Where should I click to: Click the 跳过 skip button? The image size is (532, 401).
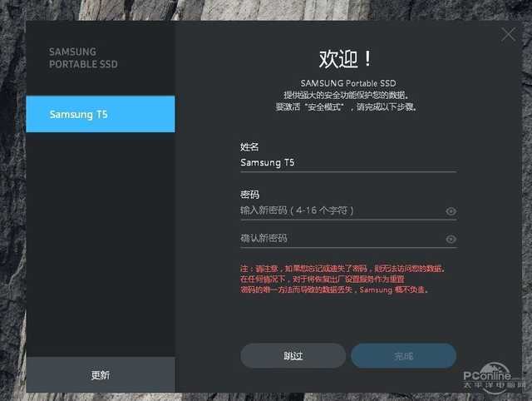tap(293, 355)
